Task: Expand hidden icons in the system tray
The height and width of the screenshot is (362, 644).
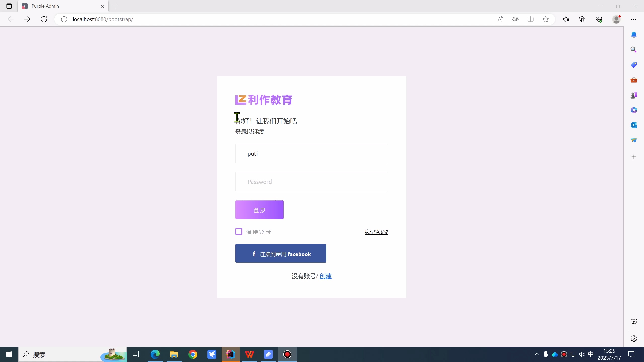Action: point(537,354)
